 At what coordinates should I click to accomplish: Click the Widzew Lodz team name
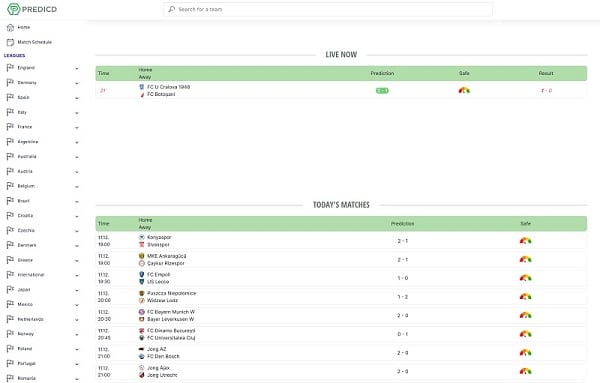coord(162,300)
